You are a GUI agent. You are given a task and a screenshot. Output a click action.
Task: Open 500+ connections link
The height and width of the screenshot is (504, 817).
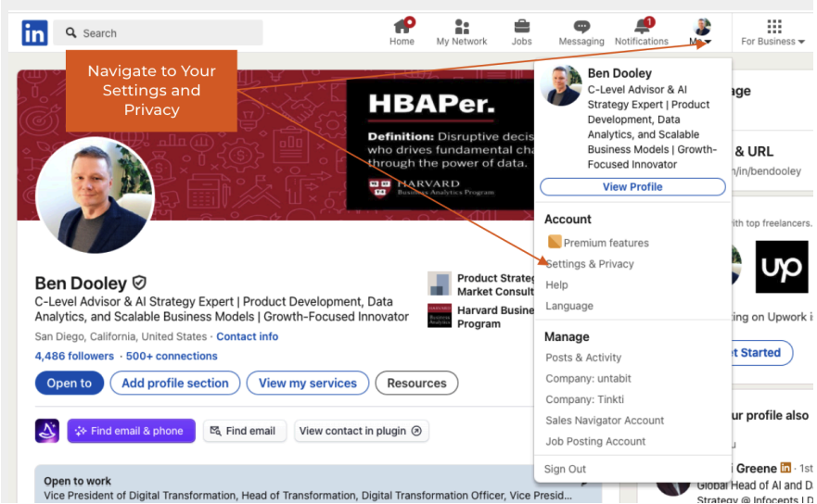pyautogui.click(x=172, y=356)
